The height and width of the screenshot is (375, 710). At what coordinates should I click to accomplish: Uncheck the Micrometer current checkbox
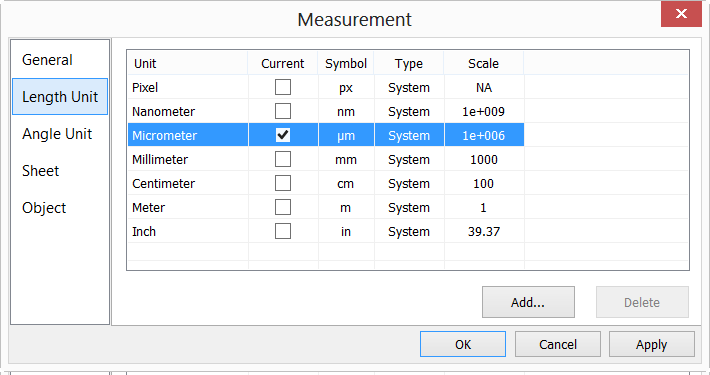(x=283, y=135)
